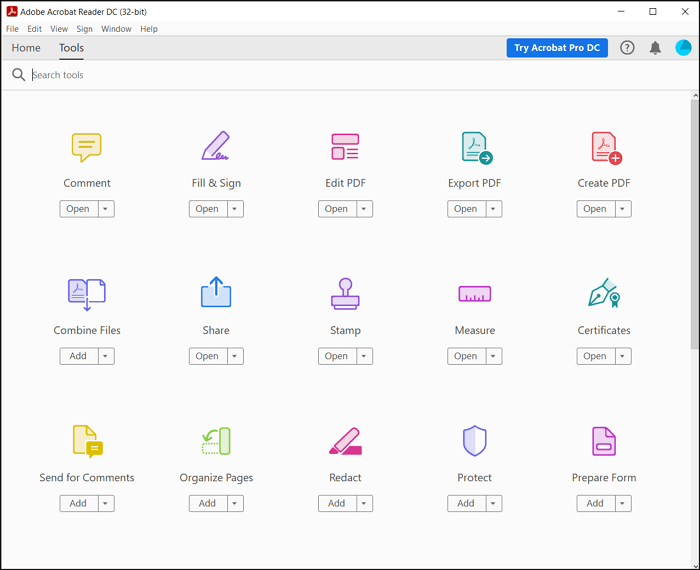Switch to the Tools tab

click(x=71, y=48)
